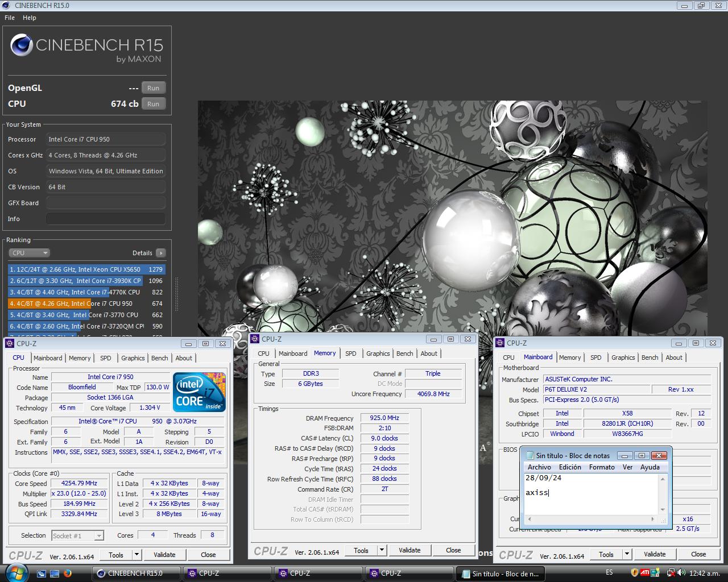Launch Firefox from quick launch
The height and width of the screenshot is (582, 728).
pos(68,573)
